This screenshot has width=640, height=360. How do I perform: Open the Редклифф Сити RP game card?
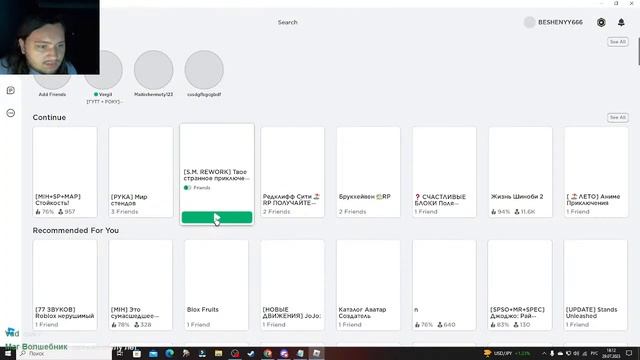click(293, 172)
